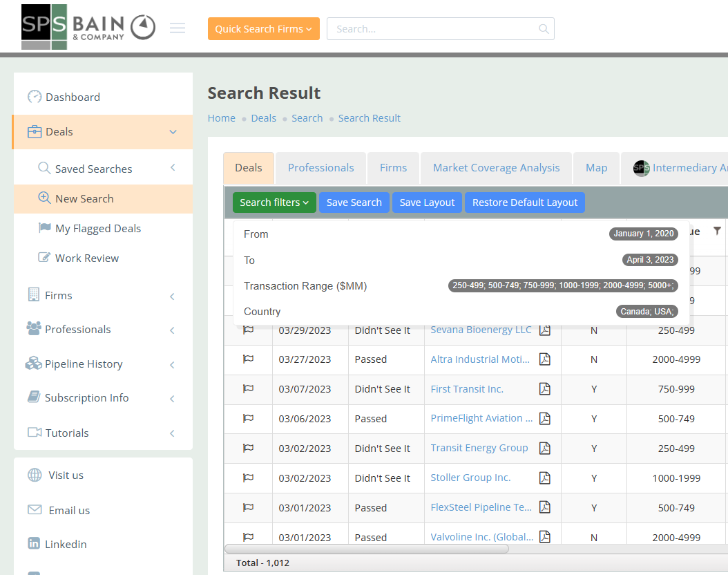Switch to the Professionals results tab
Viewport: 728px width, 575px height.
(x=320, y=168)
